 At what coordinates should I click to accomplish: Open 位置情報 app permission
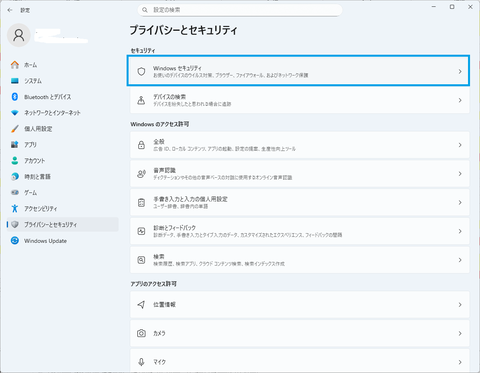pyautogui.click(x=300, y=305)
